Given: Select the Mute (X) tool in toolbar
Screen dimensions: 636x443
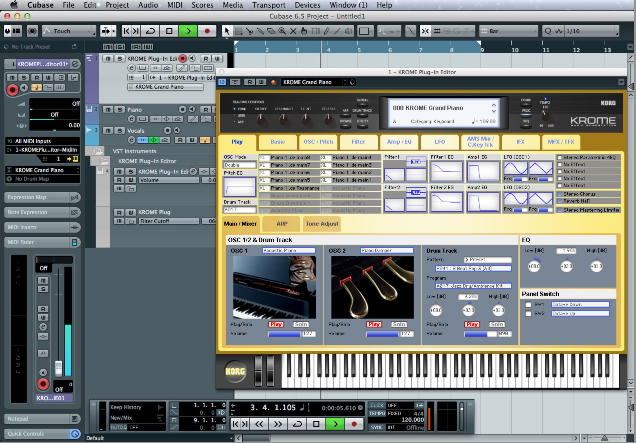Looking at the screenshot, I should [293, 31].
